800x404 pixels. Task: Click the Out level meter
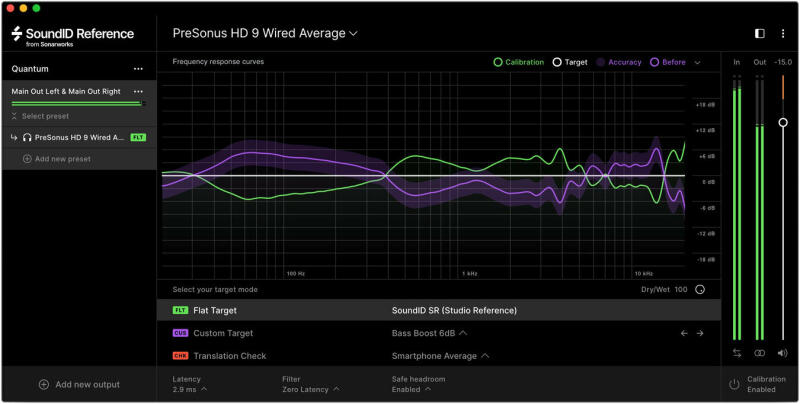pyautogui.click(x=760, y=208)
